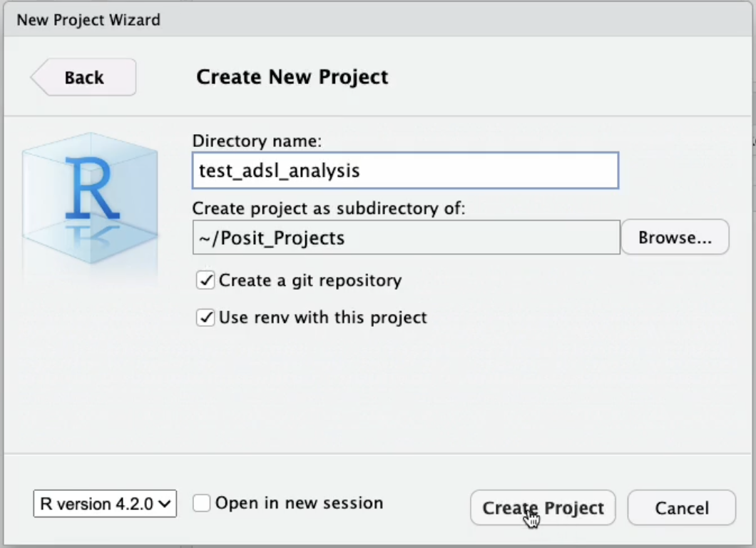Viewport: 756px width, 548px height.
Task: Expand the R version 4.2.0 dropdown
Action: [x=104, y=504]
